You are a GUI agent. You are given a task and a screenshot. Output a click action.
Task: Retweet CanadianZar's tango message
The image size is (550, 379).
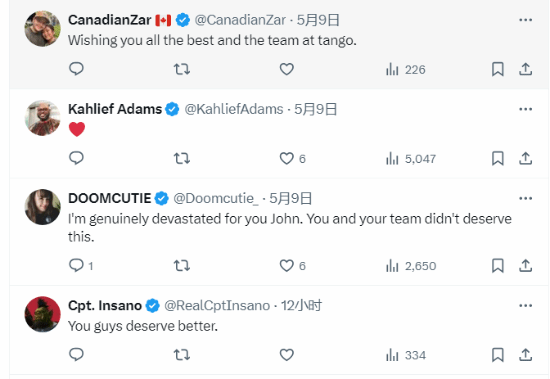click(x=182, y=69)
